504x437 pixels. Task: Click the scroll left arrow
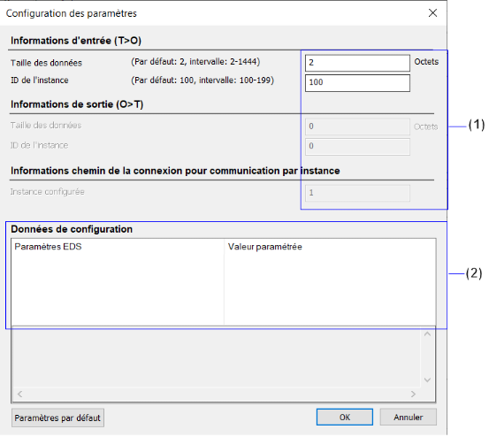pos(20,394)
